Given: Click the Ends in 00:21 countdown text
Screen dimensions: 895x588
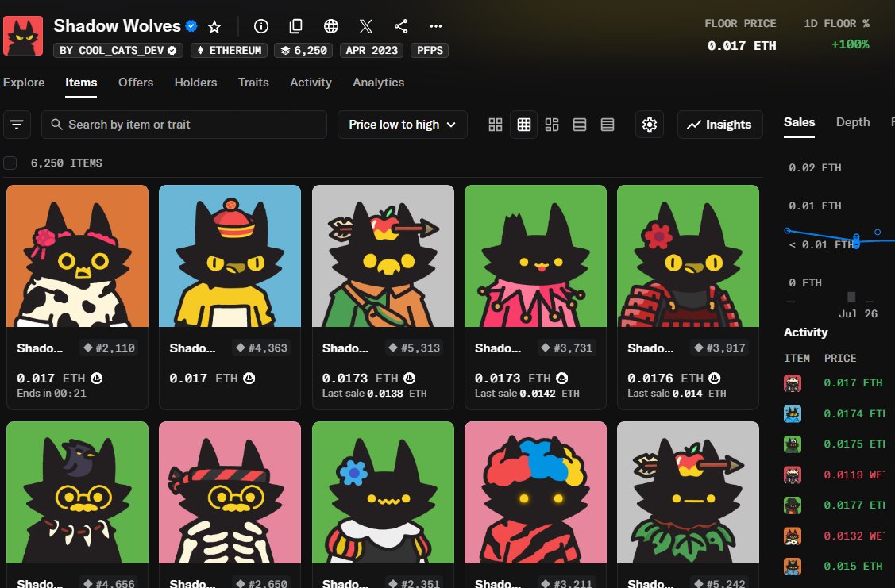Looking at the screenshot, I should click(52, 394).
